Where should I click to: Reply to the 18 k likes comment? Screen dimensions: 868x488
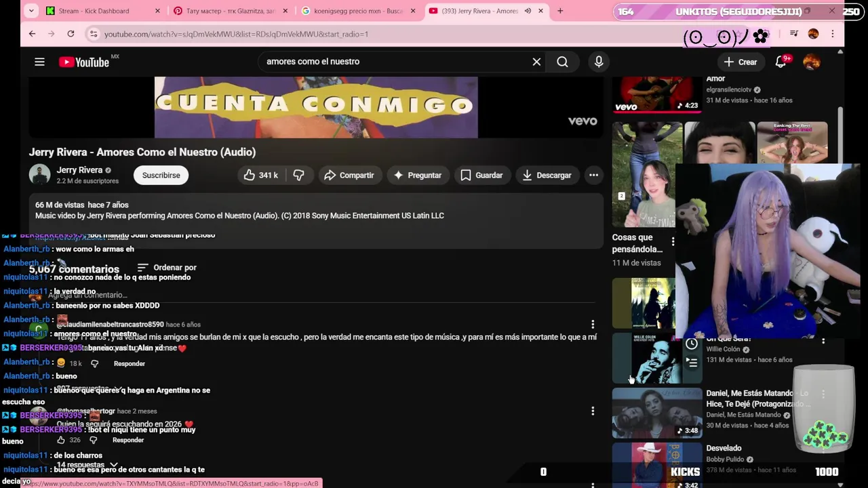129,363
